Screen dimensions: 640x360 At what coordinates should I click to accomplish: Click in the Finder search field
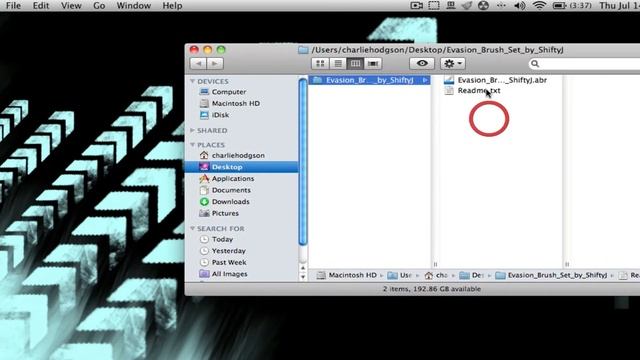pos(584,64)
